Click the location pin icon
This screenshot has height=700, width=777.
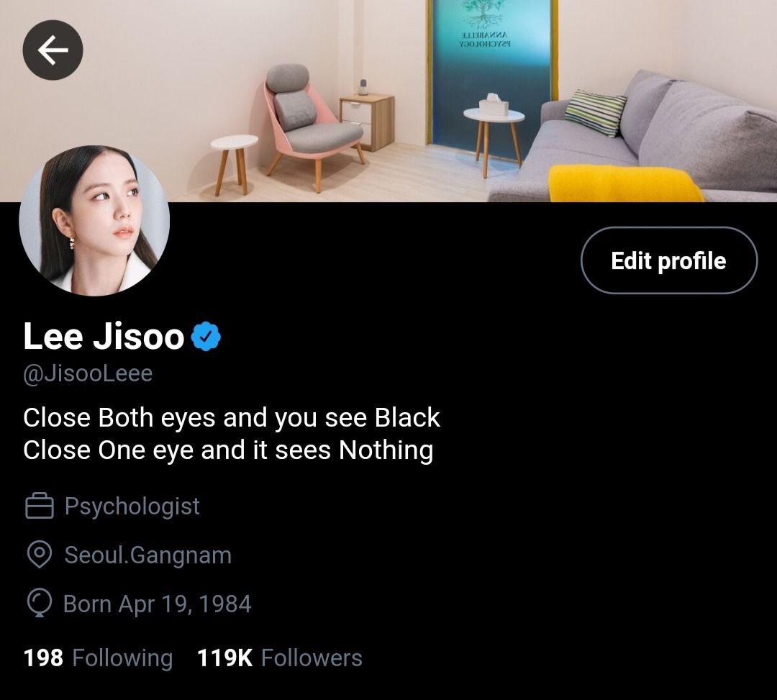point(39,555)
